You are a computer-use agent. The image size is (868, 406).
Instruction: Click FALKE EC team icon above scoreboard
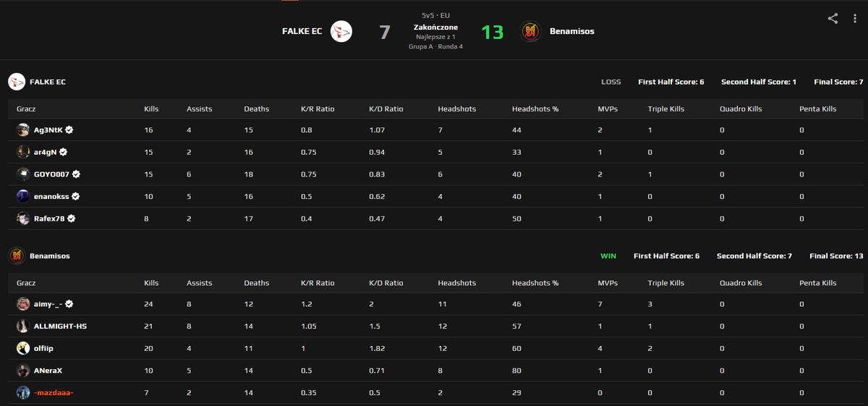17,82
